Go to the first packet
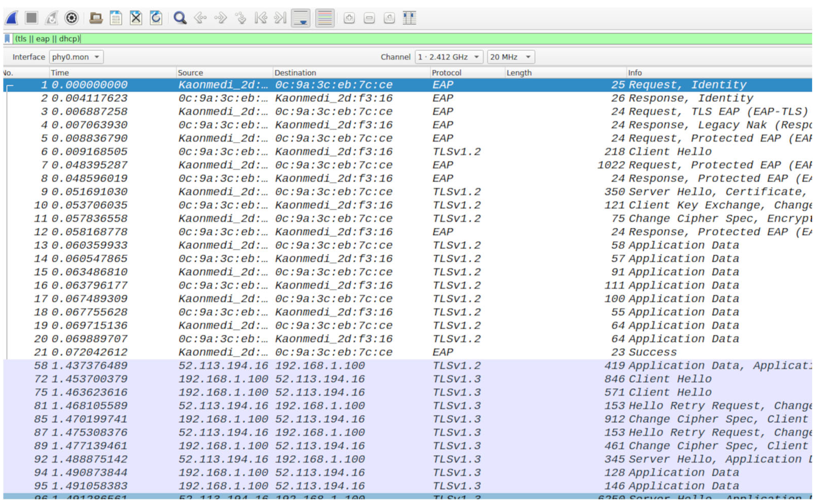The width and height of the screenshot is (815, 504). [261, 18]
